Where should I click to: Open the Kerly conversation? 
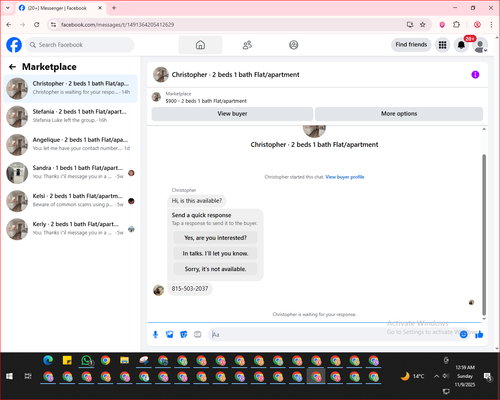(70, 229)
